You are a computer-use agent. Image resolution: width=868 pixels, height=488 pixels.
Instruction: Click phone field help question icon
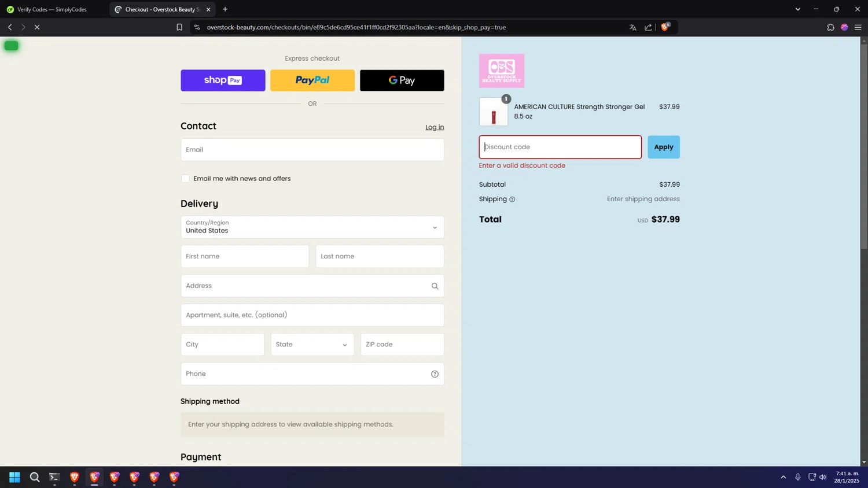click(x=435, y=374)
